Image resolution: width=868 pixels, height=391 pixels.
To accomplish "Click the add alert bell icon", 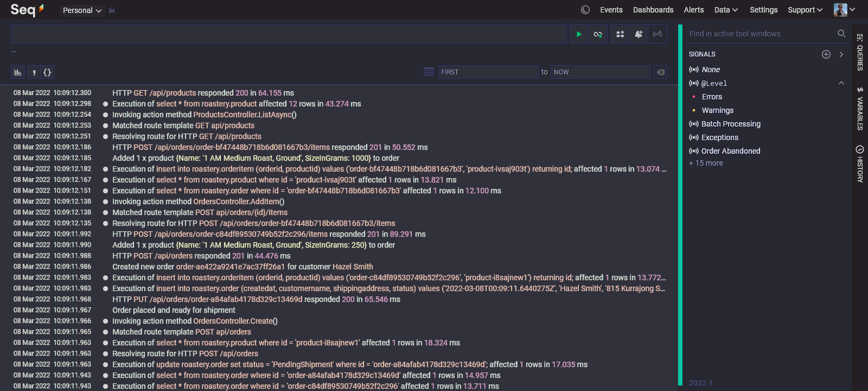I will (x=639, y=34).
